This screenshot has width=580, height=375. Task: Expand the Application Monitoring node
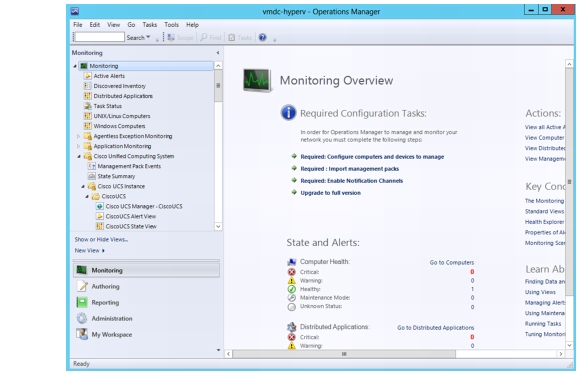[78, 146]
